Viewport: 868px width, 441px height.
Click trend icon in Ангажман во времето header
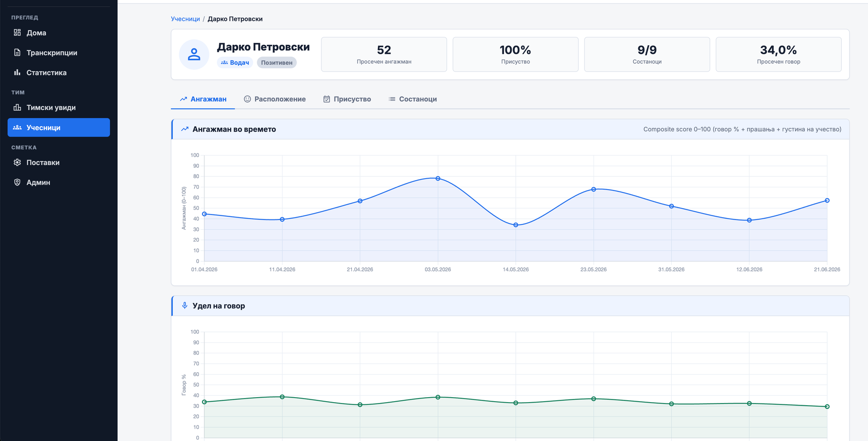click(x=185, y=129)
